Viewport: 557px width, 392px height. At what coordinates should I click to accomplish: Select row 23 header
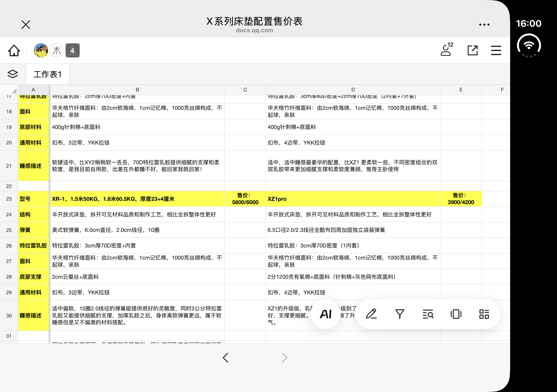click(9, 199)
